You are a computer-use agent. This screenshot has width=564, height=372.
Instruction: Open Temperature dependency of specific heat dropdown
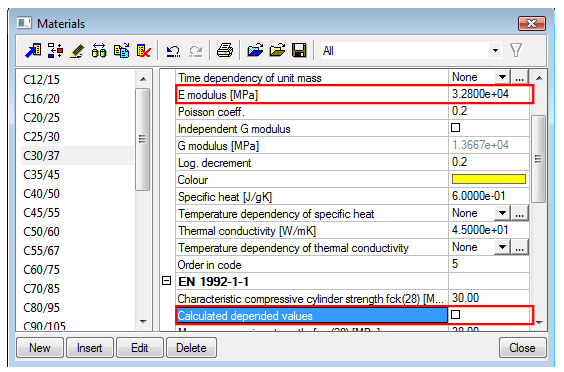(x=502, y=213)
